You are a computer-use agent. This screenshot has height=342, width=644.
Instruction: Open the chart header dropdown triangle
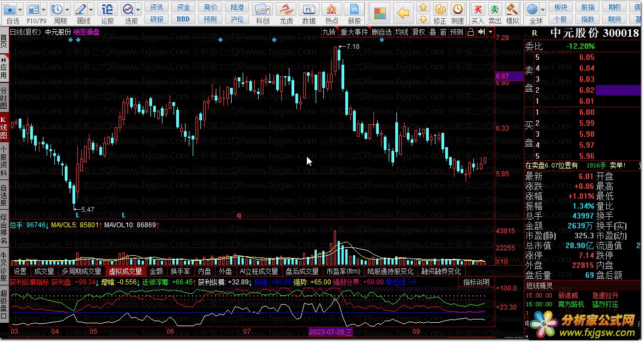[490, 32]
